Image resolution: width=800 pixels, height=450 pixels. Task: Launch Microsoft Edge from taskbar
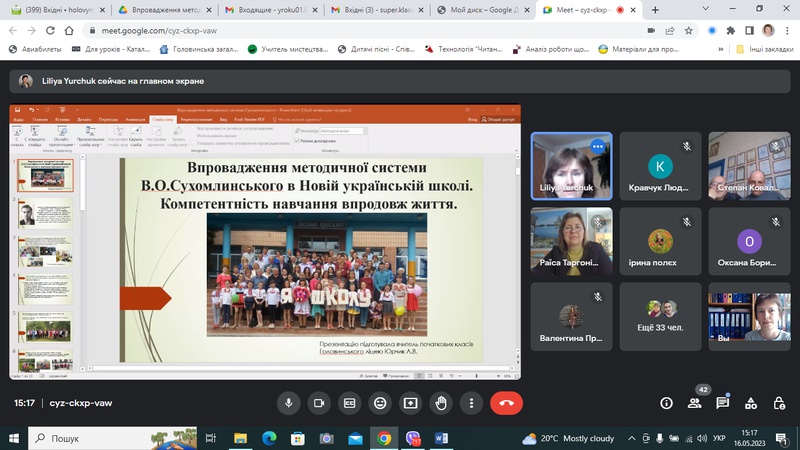pos(269,438)
